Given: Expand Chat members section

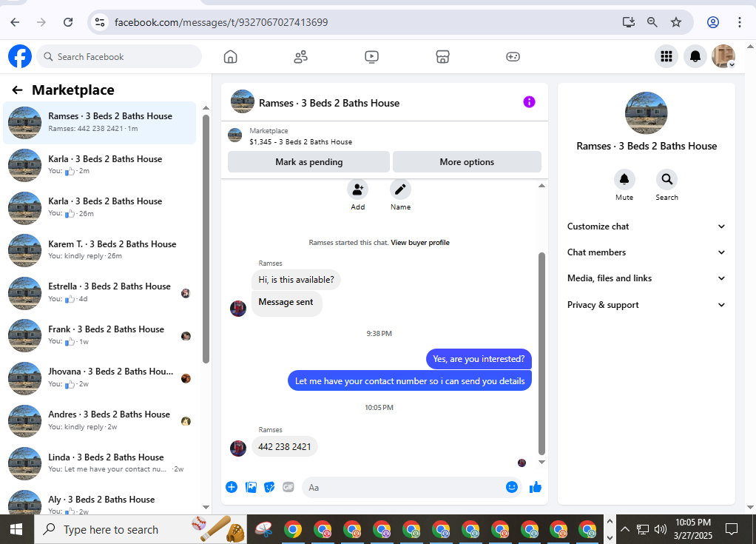Looking at the screenshot, I should pos(646,252).
